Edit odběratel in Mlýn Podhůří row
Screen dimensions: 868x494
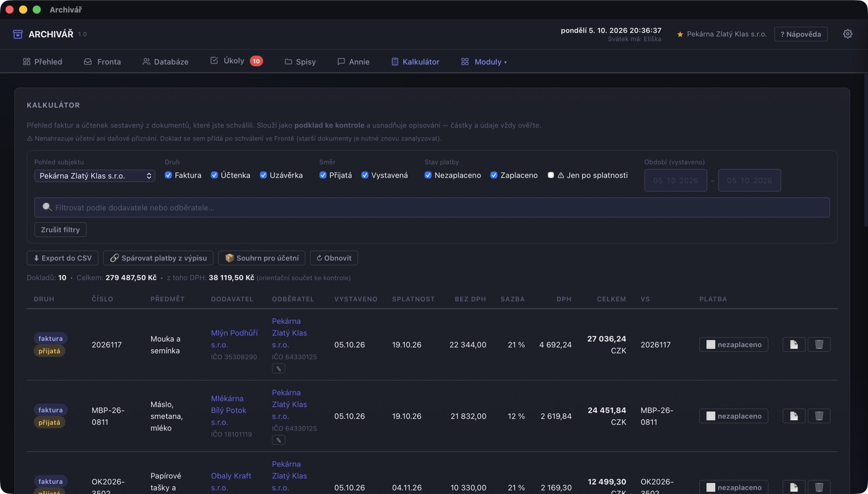coord(278,369)
